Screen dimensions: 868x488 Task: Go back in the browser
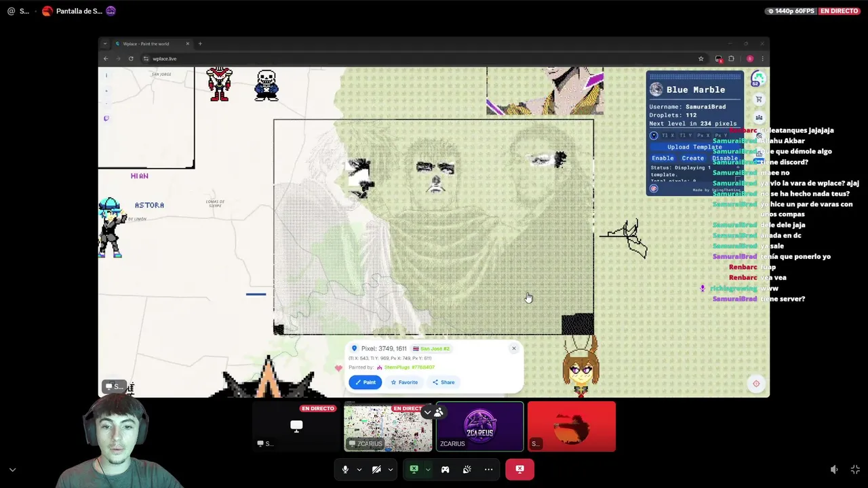pyautogui.click(x=106, y=58)
